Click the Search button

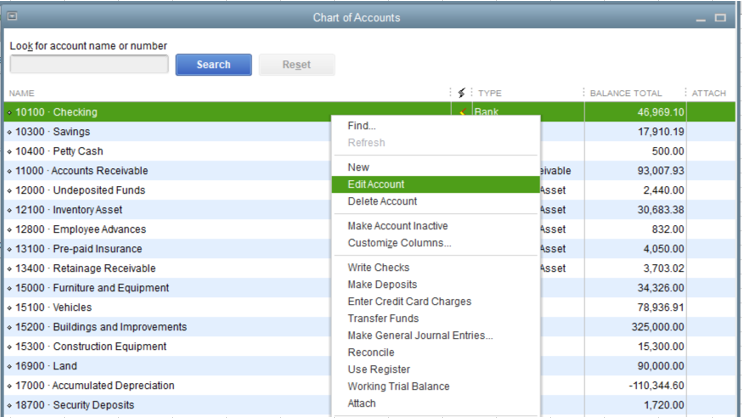(x=213, y=64)
